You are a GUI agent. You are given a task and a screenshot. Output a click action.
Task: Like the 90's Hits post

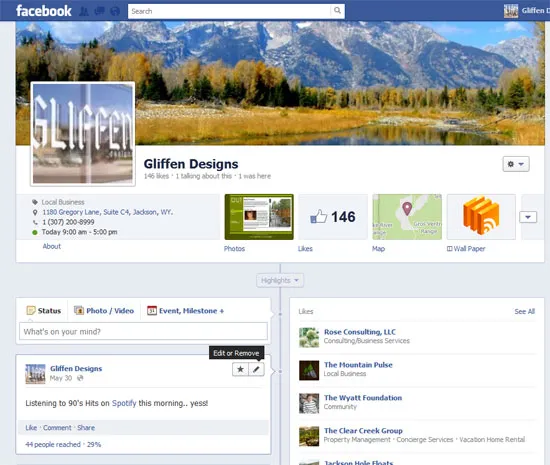(31, 427)
